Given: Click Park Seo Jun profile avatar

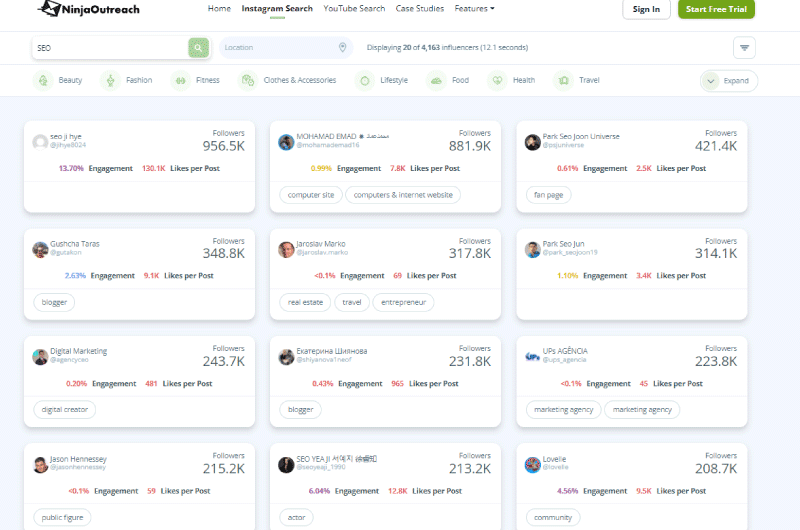Looking at the screenshot, I should 533,249.
